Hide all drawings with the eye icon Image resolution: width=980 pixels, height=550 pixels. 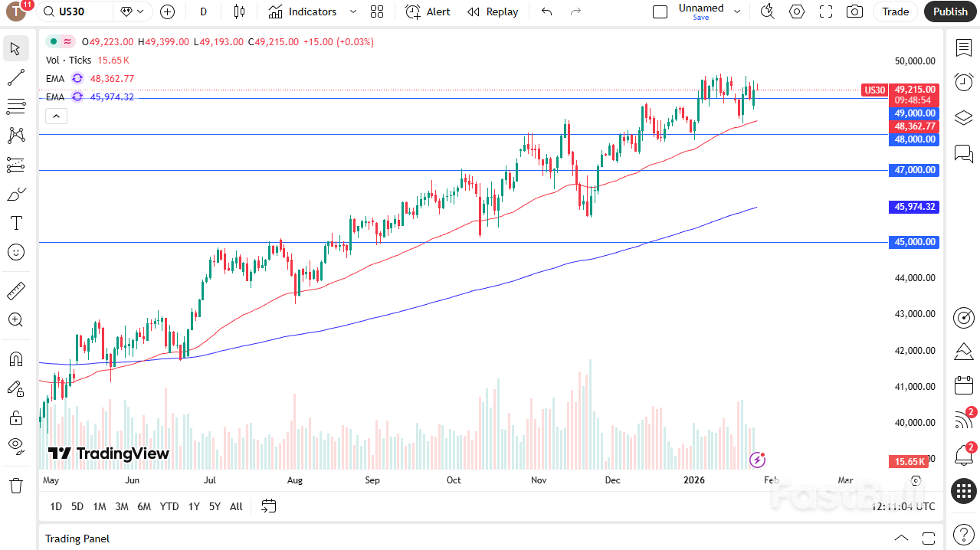tap(15, 447)
